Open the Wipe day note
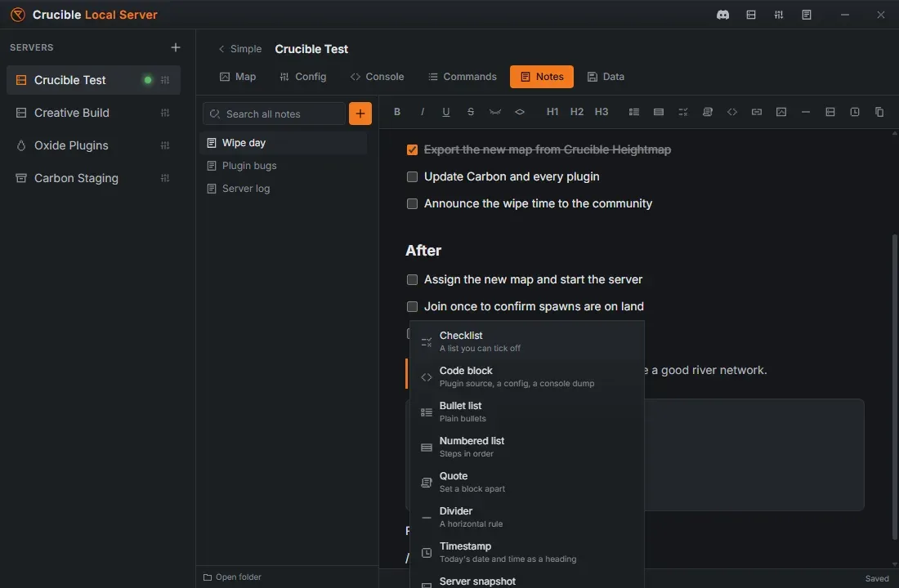The image size is (899, 588). (x=284, y=143)
